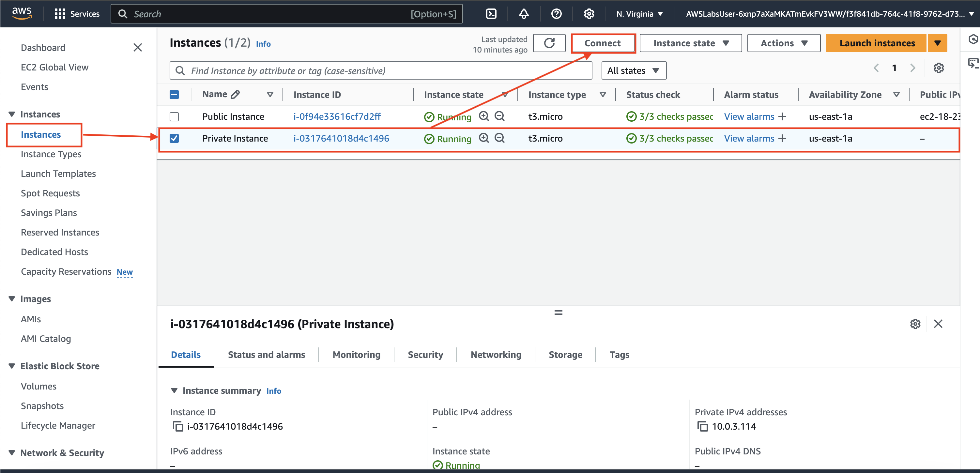This screenshot has width=980, height=473.
Task: Switch to the Status and alarms tab
Action: (x=266, y=355)
